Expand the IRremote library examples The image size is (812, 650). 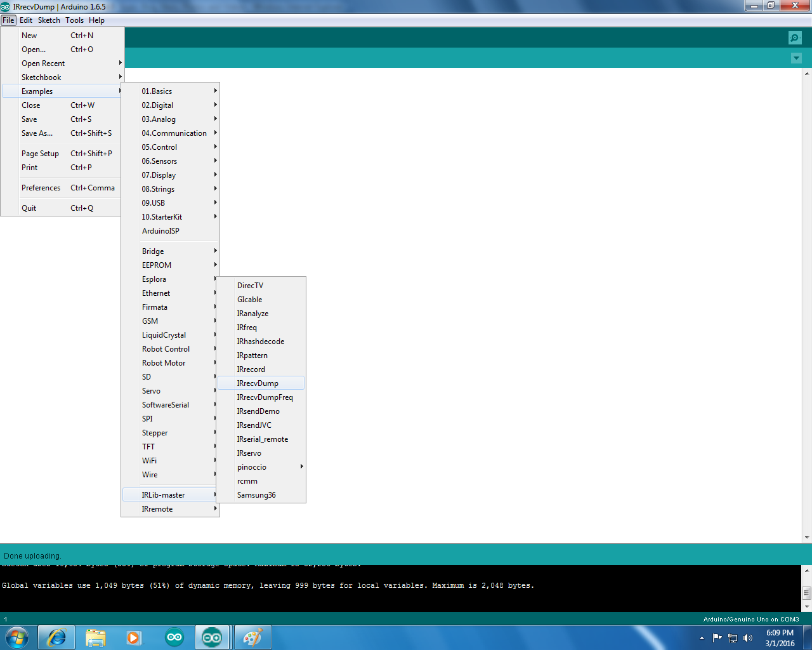click(x=171, y=509)
